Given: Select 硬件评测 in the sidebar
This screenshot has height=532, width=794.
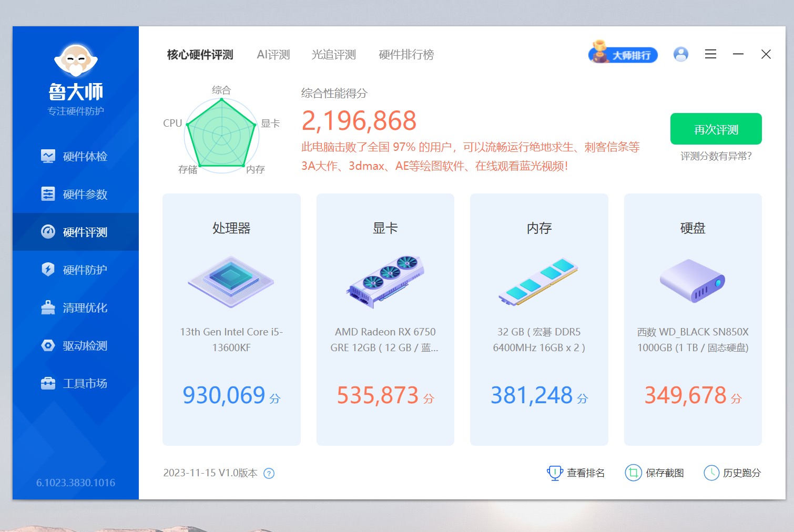Looking at the screenshot, I should pos(76,232).
